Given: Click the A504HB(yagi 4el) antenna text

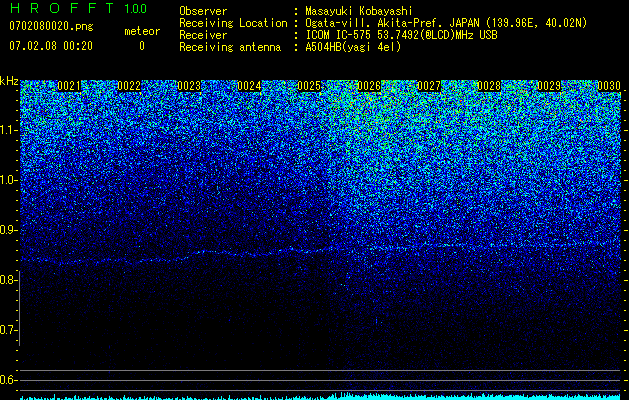Looking at the screenshot, I should coord(353,47).
